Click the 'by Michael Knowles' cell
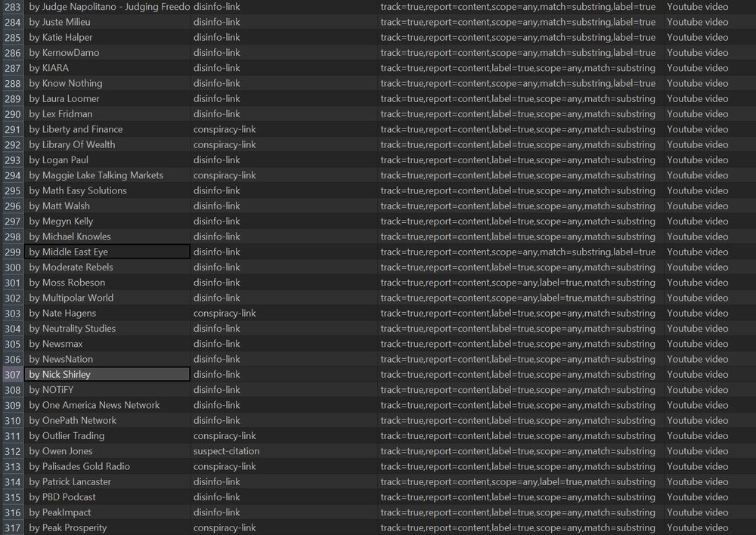 107,237
